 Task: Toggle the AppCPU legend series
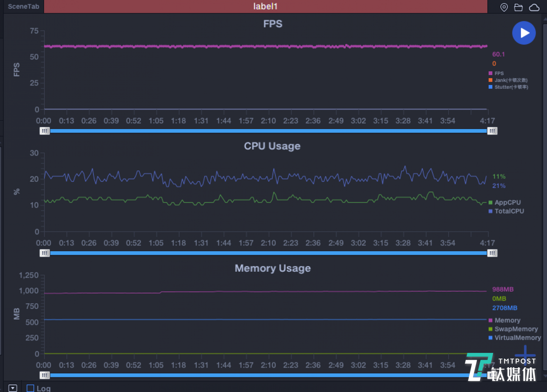504,203
